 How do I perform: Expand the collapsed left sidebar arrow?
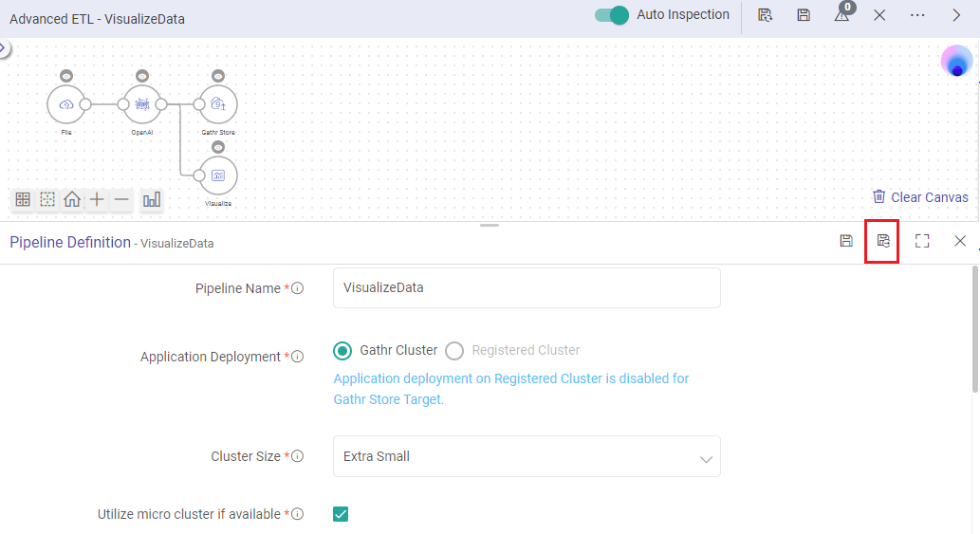[x=4, y=48]
